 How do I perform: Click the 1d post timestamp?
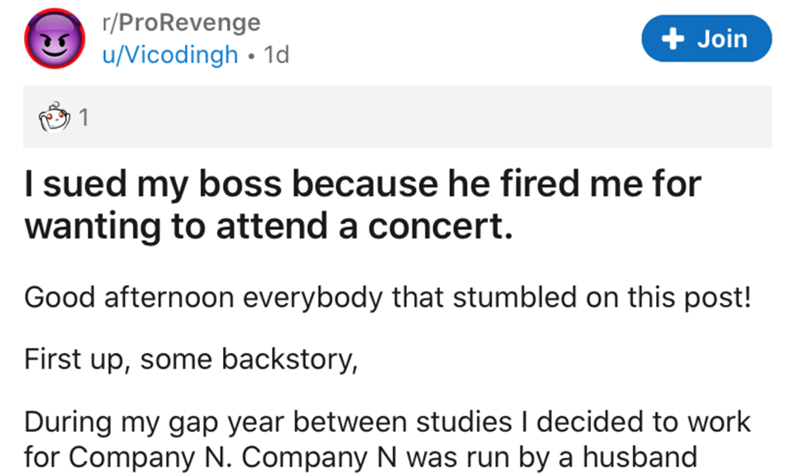(277, 54)
